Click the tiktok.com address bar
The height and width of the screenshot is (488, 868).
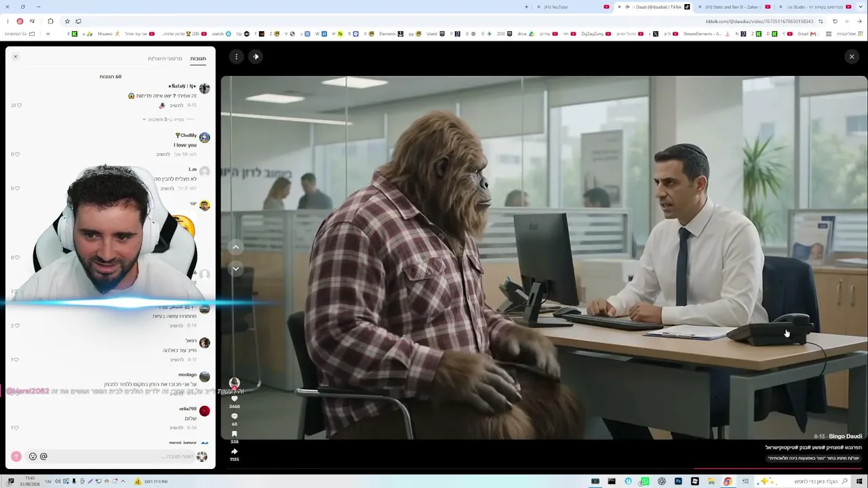click(759, 21)
